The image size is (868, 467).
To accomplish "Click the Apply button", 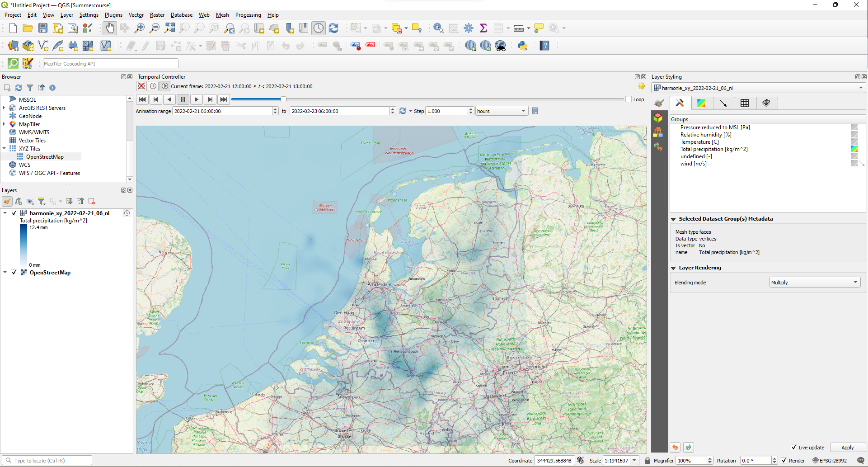I will (847, 448).
